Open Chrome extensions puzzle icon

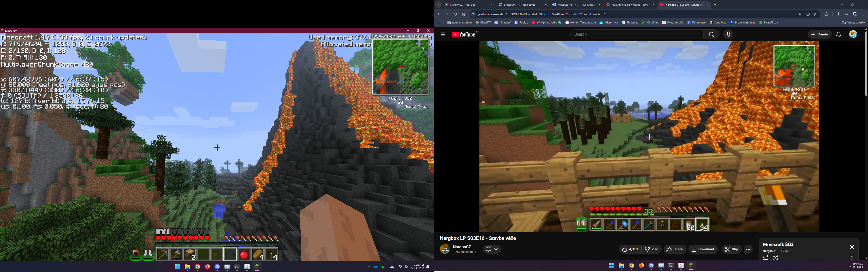[x=827, y=14]
